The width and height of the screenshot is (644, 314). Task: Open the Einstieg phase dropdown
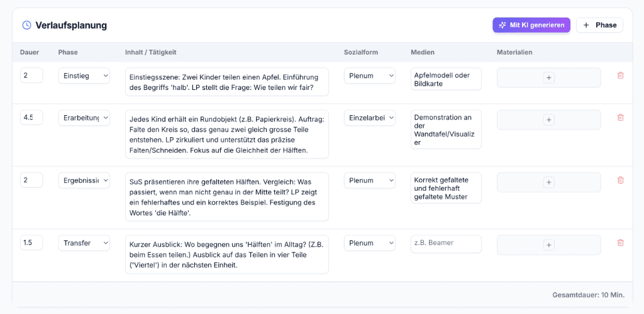click(x=84, y=76)
